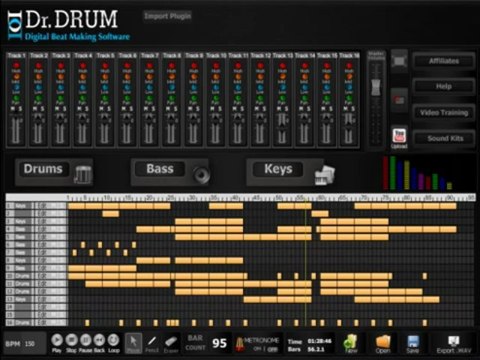The width and height of the screenshot is (480, 360).
Task: Click the Import Plugin button
Action: [168, 16]
